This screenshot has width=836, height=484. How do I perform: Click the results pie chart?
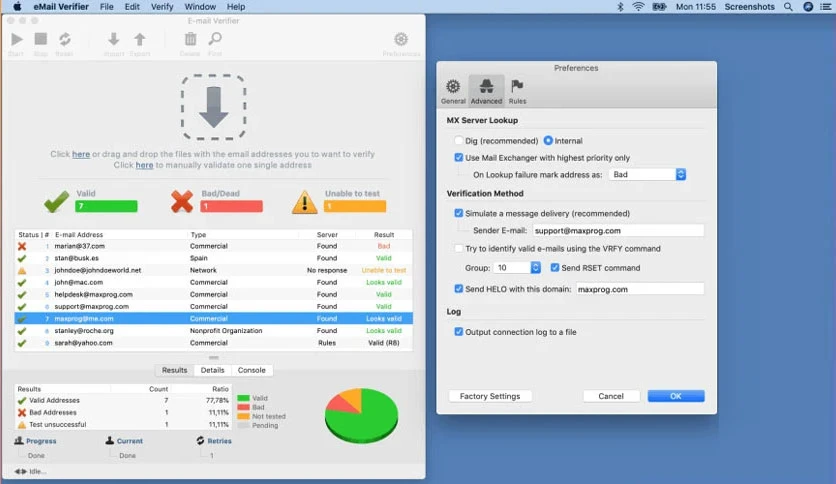(361, 415)
